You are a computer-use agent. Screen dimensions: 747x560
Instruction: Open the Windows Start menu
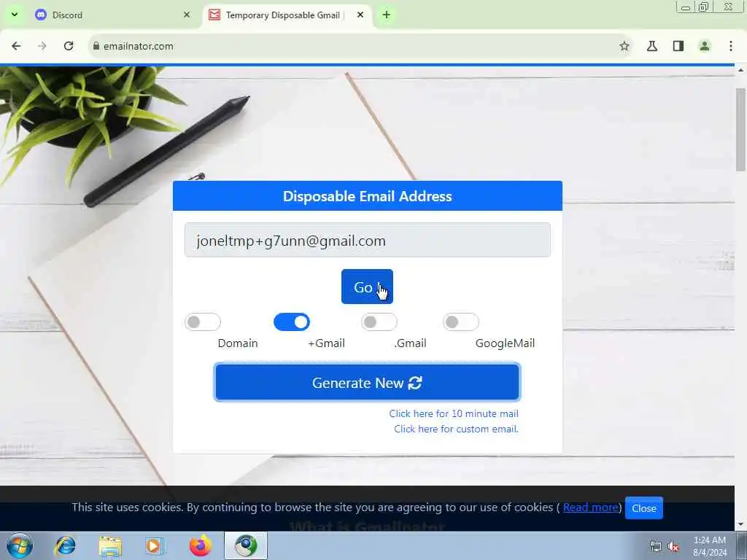(x=20, y=545)
